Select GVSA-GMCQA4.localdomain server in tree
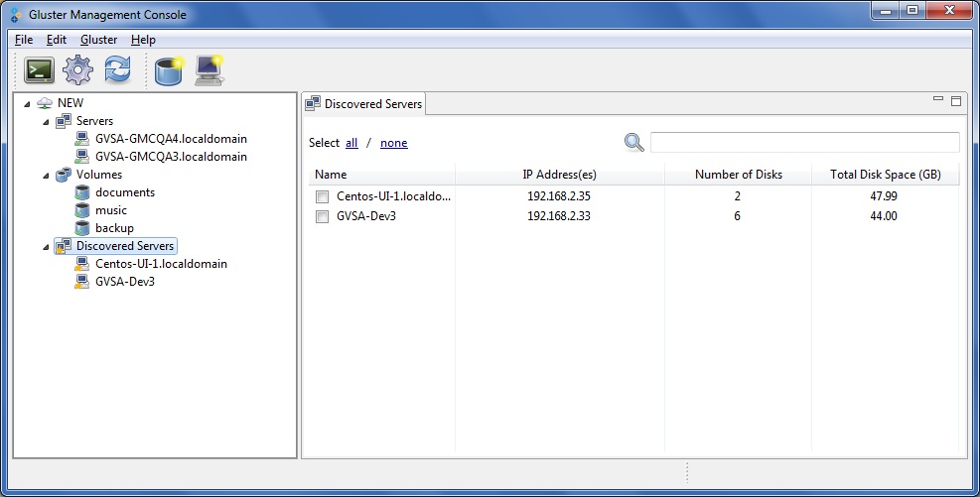Screen dimensions: 980x497 click(x=171, y=139)
